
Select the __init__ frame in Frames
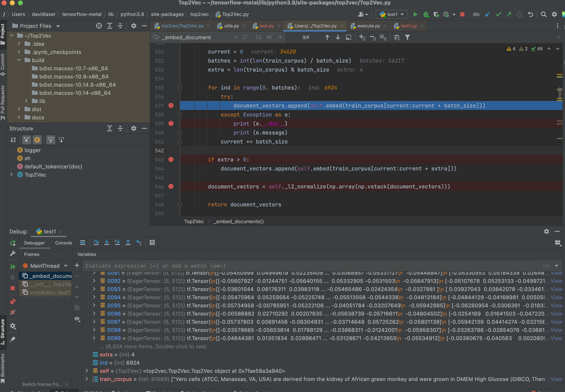coord(49,284)
